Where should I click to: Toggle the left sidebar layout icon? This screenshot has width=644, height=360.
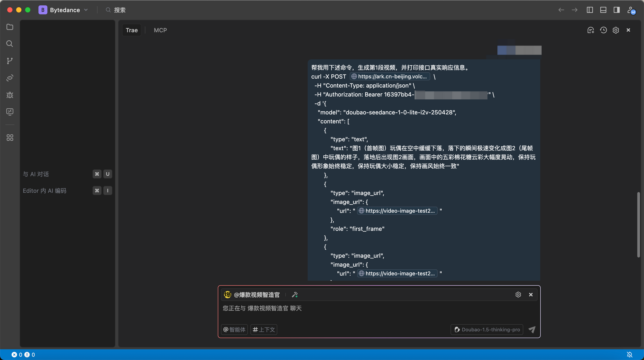point(590,10)
